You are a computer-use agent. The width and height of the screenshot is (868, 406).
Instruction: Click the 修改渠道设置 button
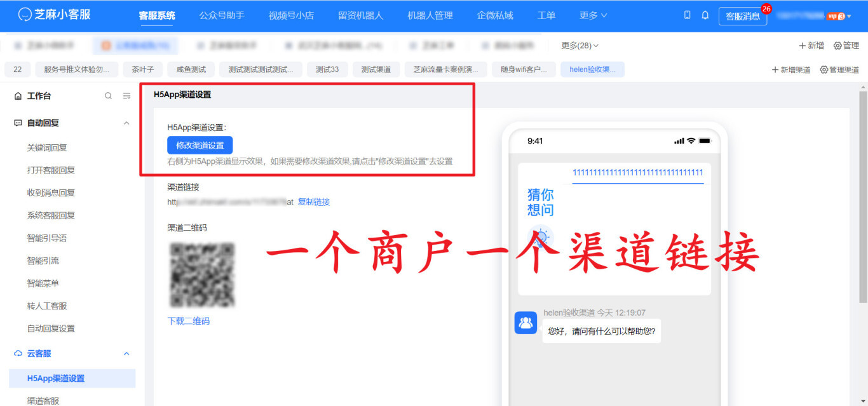[x=200, y=145]
